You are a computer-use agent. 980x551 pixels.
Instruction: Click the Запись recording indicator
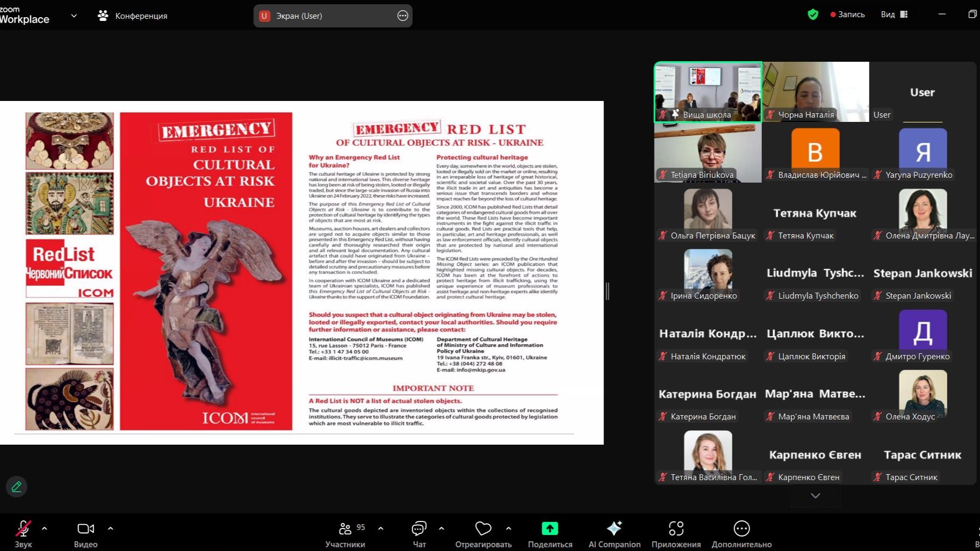[x=847, y=15]
